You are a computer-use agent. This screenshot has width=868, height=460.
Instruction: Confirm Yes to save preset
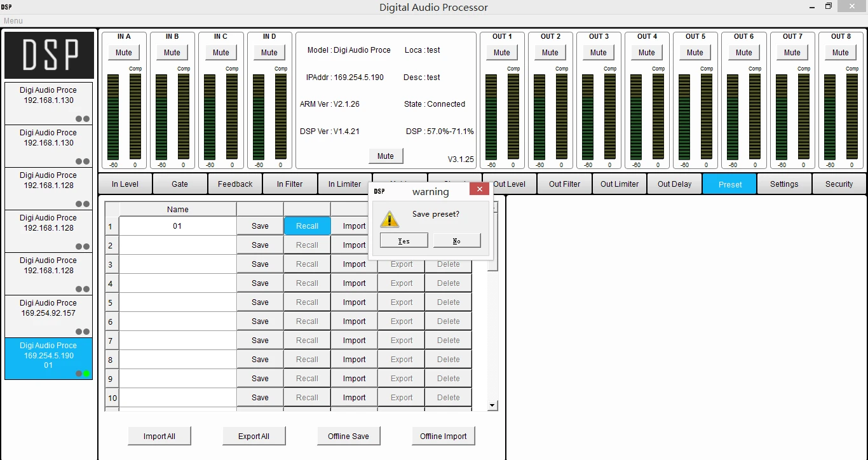pyautogui.click(x=404, y=241)
